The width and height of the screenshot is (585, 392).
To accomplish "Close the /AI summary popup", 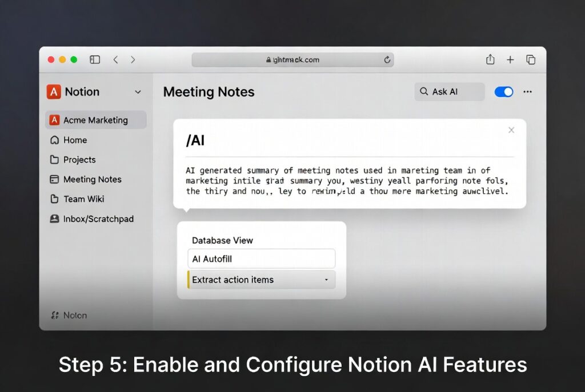I will click(x=511, y=130).
